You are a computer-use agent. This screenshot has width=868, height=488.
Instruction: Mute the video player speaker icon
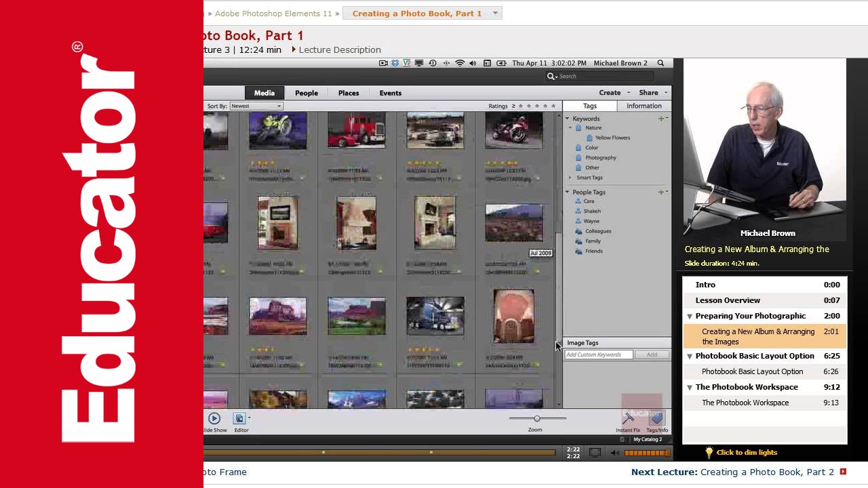pos(615,453)
